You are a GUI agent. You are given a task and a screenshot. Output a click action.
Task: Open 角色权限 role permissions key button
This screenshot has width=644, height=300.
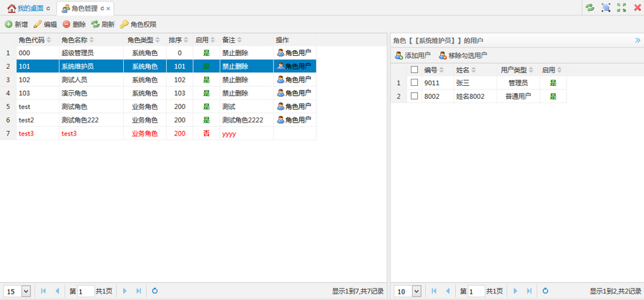[138, 24]
